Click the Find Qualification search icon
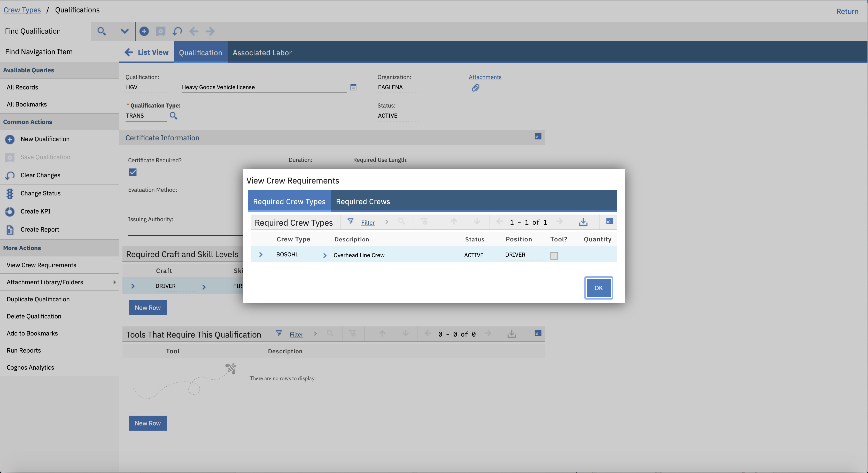The width and height of the screenshot is (868, 473). click(102, 31)
